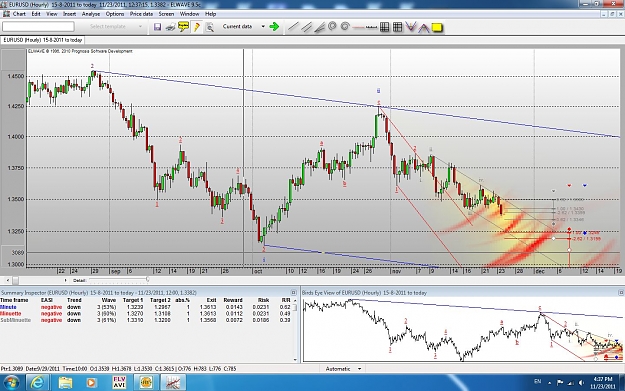Open the Price data menu

(x=141, y=14)
